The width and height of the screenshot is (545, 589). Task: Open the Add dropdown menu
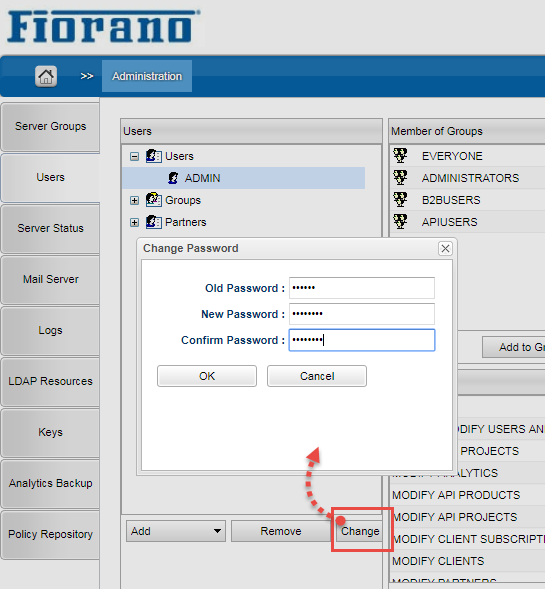[176, 531]
